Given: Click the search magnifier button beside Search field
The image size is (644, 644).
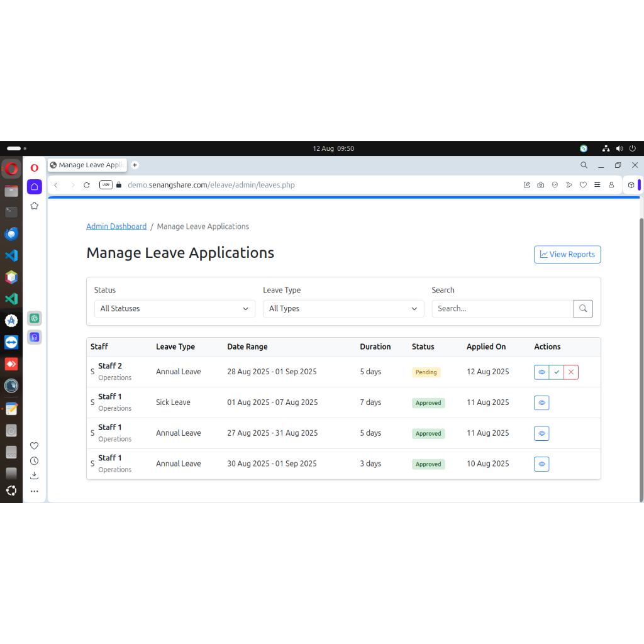Looking at the screenshot, I should (583, 309).
